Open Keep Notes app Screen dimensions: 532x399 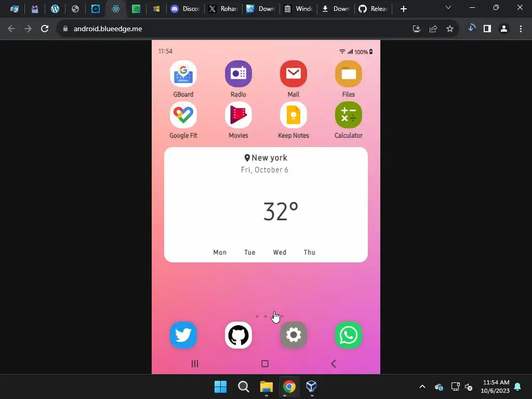click(x=294, y=115)
